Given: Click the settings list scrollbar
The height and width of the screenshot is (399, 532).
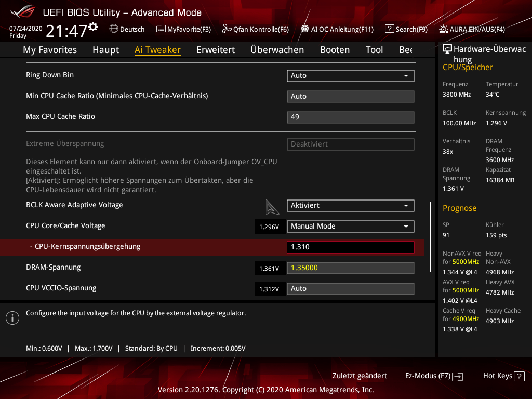Looking at the screenshot, I should tap(430, 237).
